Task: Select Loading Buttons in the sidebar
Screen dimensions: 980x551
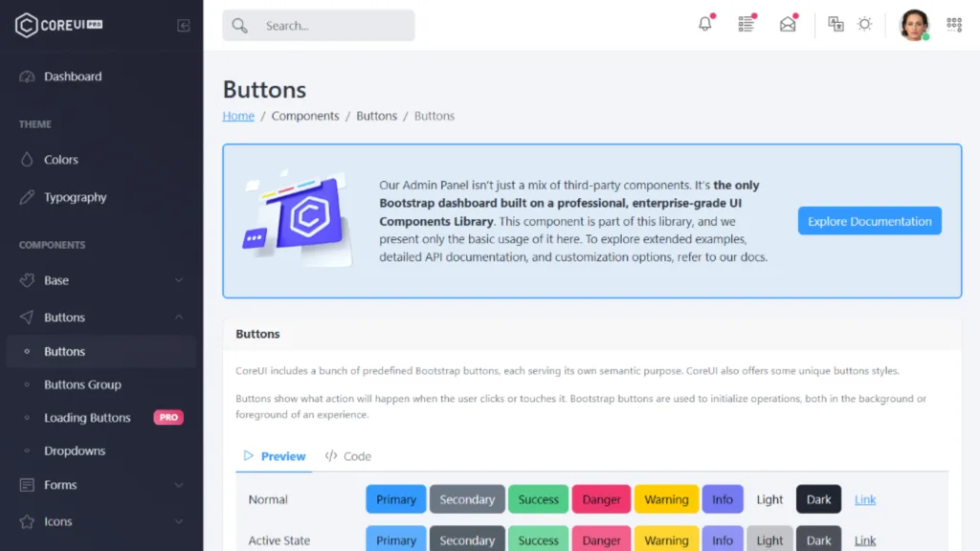Action: (x=89, y=417)
